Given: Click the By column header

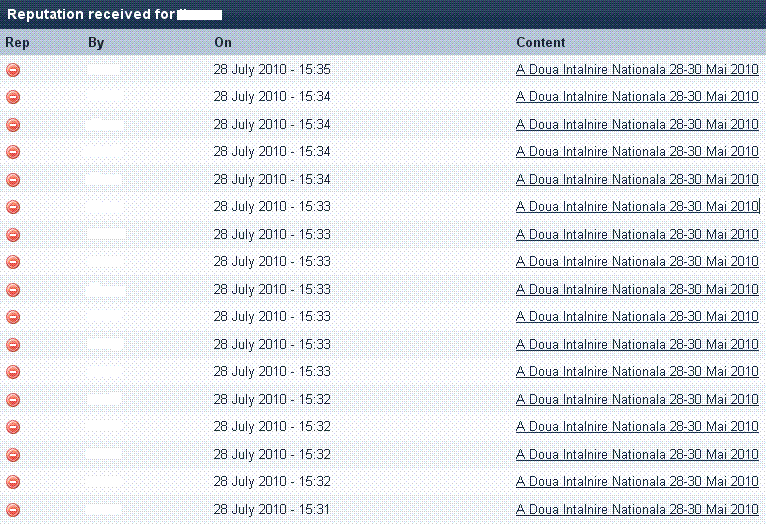Looking at the screenshot, I should (x=96, y=43).
